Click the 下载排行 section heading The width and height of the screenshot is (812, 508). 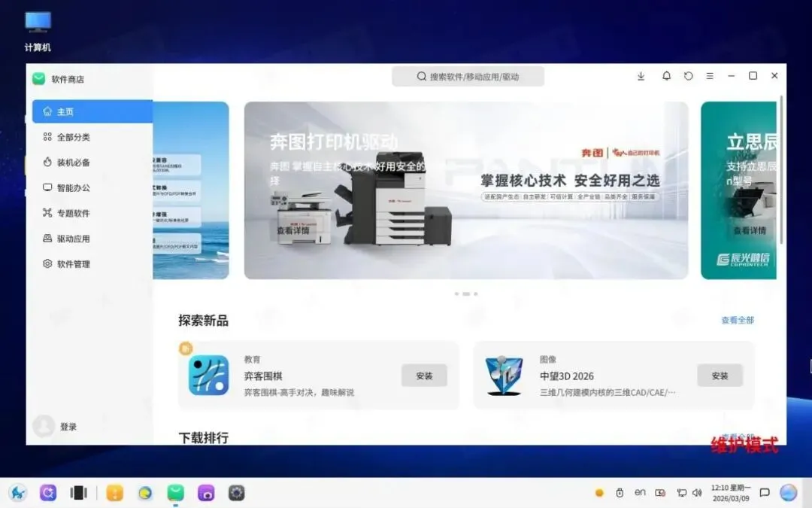pyautogui.click(x=204, y=438)
